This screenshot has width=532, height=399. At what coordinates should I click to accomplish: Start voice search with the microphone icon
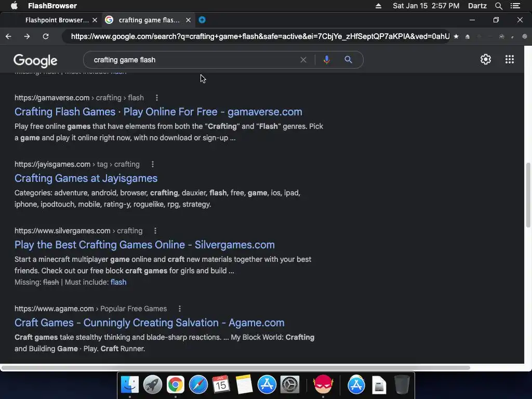[326, 60]
